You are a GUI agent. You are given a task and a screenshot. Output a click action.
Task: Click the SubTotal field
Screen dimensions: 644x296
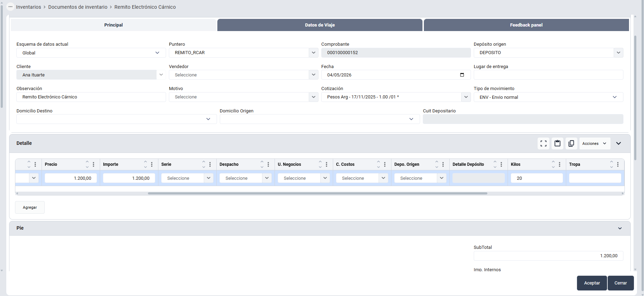tap(548, 256)
